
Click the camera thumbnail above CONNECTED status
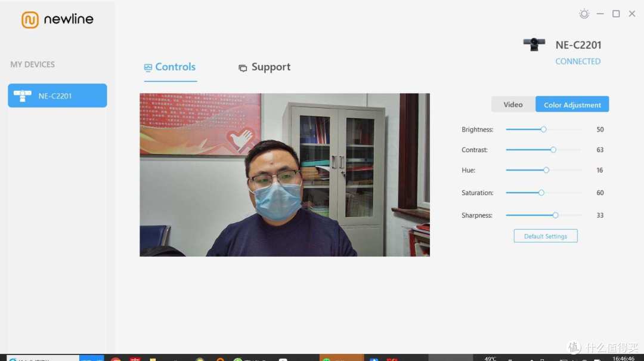(533, 44)
